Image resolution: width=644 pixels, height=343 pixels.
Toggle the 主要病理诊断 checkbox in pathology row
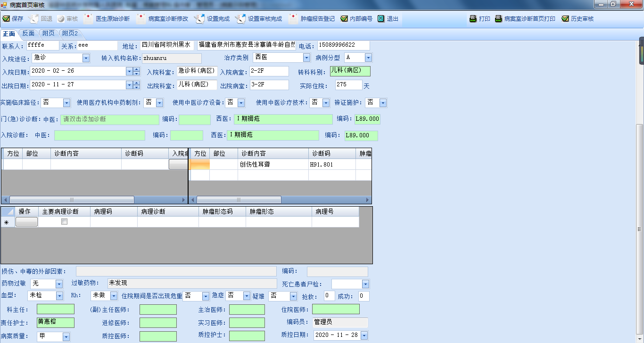(65, 222)
